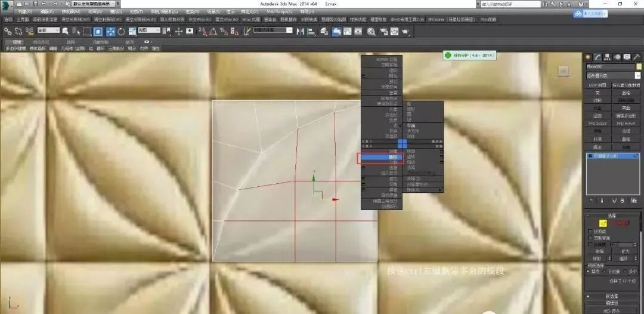Click the ViewCube home icon in viewport
Image resolution: width=644 pixels, height=314 pixels.
(563, 70)
